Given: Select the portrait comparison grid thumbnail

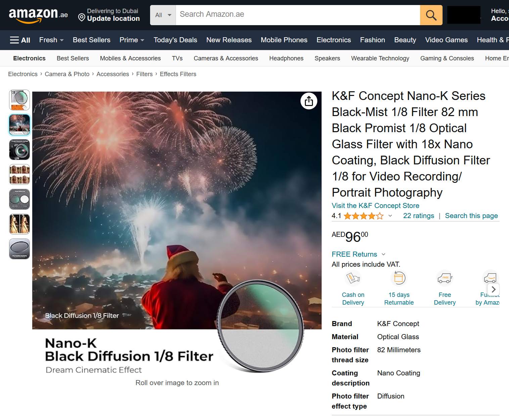Looking at the screenshot, I should tap(19, 174).
